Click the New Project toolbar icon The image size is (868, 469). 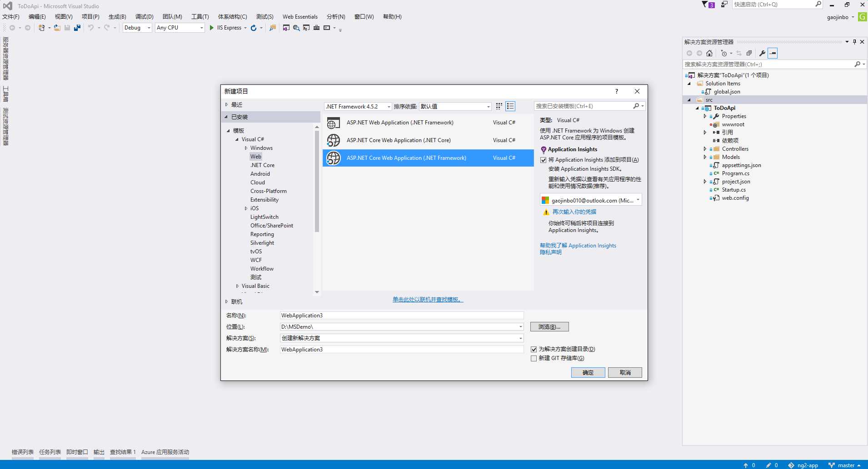[41, 28]
